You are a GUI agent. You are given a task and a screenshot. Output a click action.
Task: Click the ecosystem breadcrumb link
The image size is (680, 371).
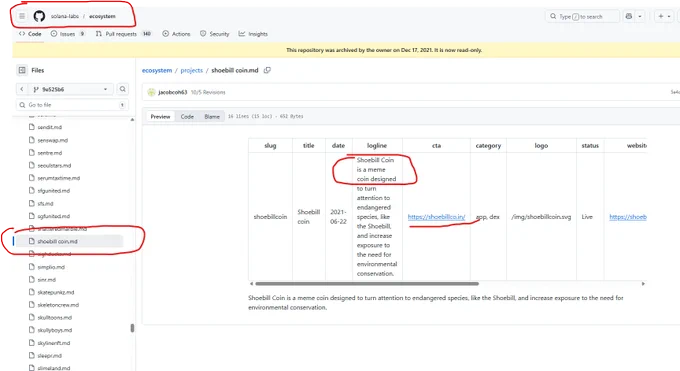tap(157, 70)
